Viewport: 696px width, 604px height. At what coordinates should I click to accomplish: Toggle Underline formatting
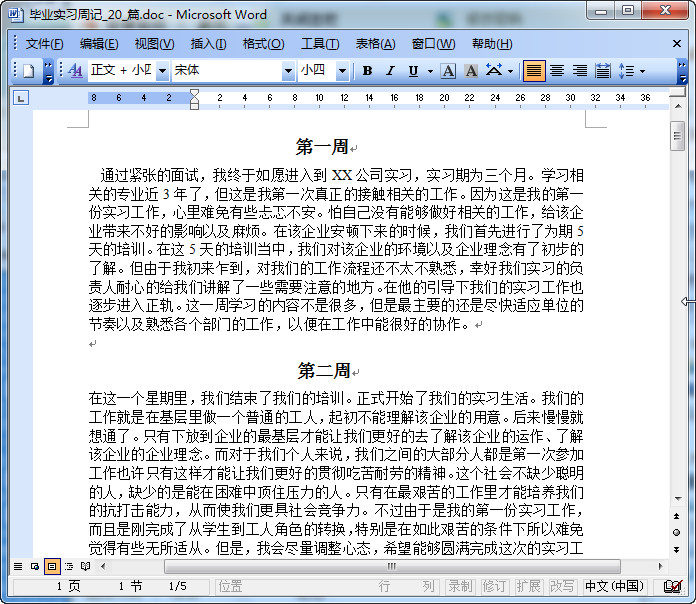coord(413,71)
